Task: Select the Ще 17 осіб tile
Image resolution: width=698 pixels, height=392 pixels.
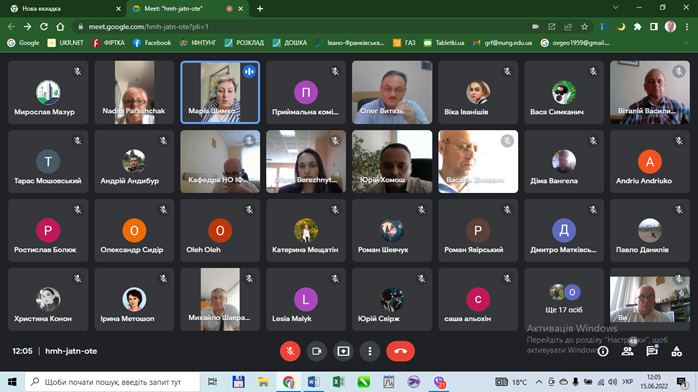Action: click(564, 299)
